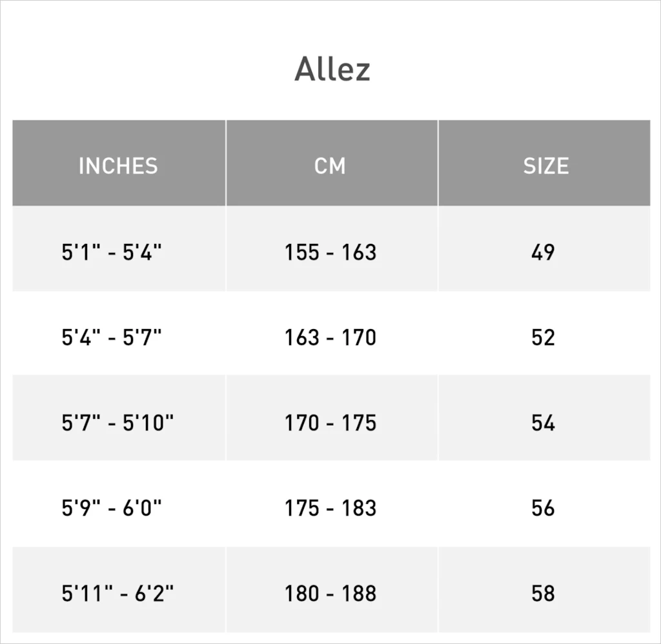The width and height of the screenshot is (661, 644).
Task: Choose frame size 54
Action: tap(544, 418)
